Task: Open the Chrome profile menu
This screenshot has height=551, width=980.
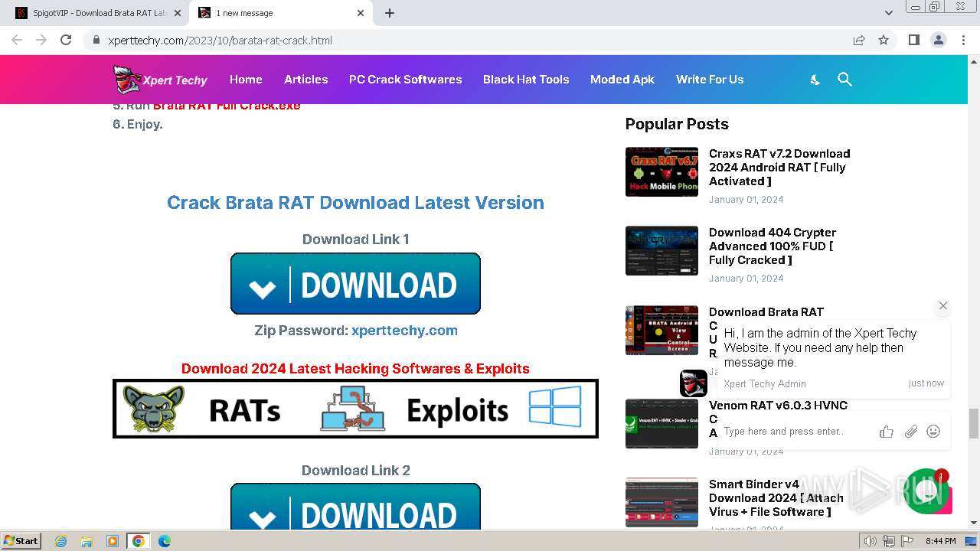Action: click(x=938, y=40)
